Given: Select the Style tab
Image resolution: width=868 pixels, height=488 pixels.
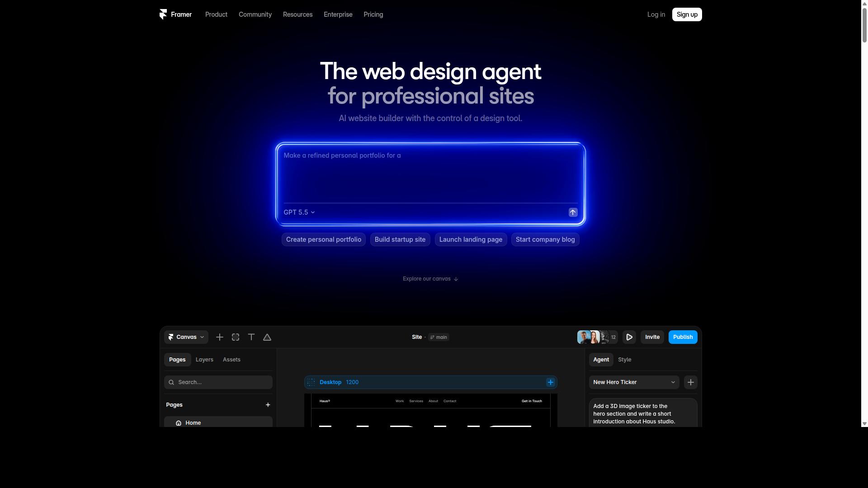Looking at the screenshot, I should pos(625,360).
